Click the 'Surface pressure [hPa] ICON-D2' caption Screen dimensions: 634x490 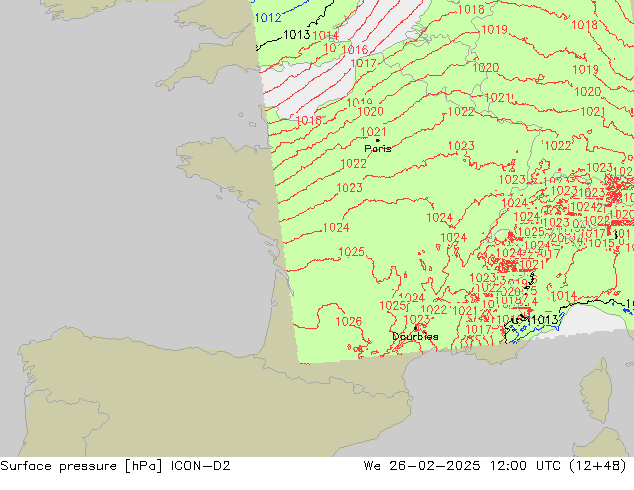point(115,466)
